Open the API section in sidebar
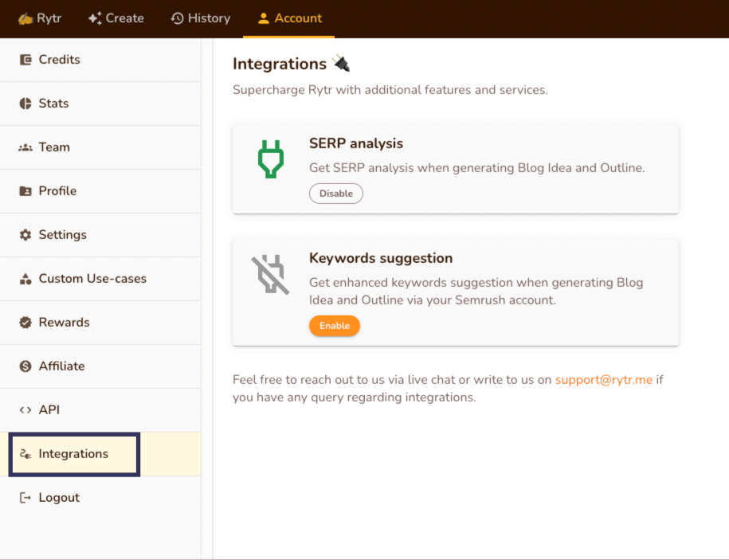Image resolution: width=729 pixels, height=560 pixels. click(x=100, y=410)
